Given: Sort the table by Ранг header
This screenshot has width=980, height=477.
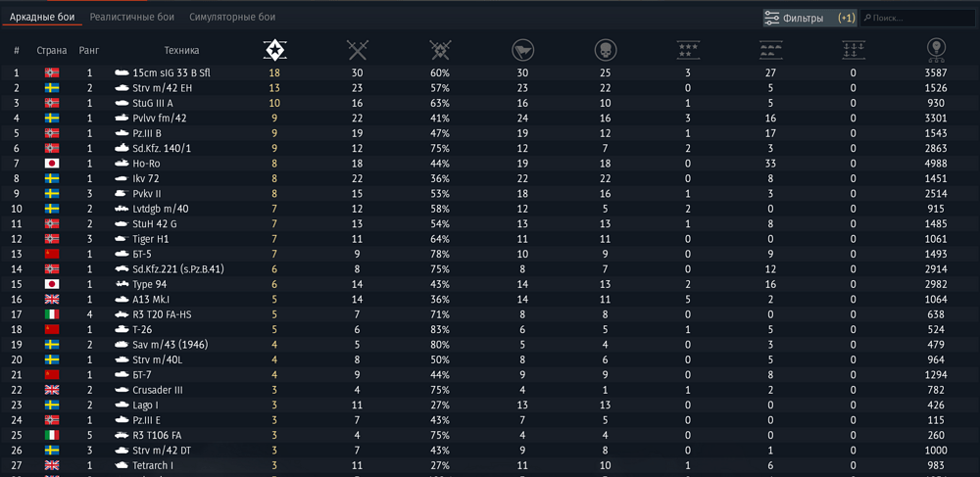Looking at the screenshot, I should (89, 50).
